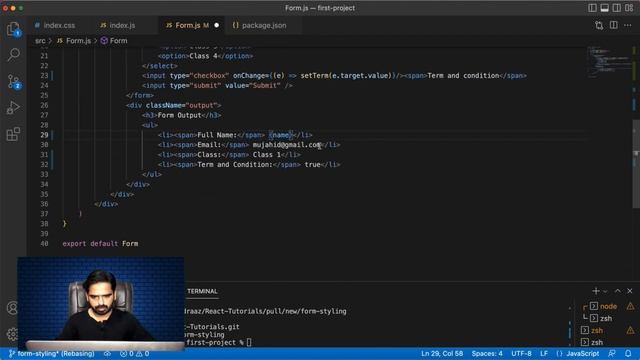Screen dimensions: 640x360
Task: Click 'Form Output' heading text on line 27
Action: pos(179,115)
